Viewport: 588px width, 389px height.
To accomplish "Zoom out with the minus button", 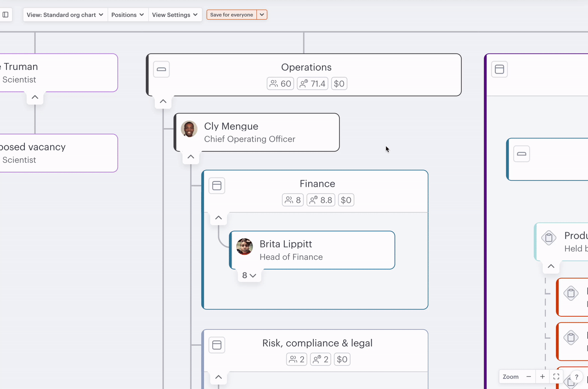I will coord(529,377).
